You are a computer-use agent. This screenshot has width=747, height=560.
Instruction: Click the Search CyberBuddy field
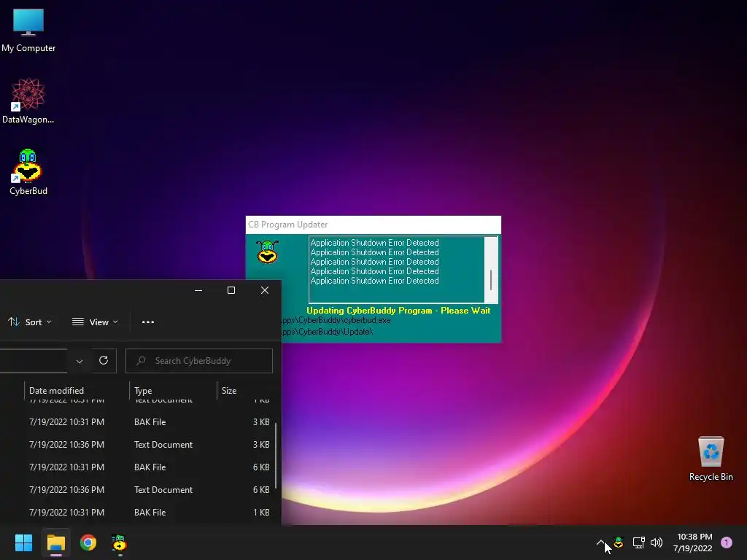[199, 361]
